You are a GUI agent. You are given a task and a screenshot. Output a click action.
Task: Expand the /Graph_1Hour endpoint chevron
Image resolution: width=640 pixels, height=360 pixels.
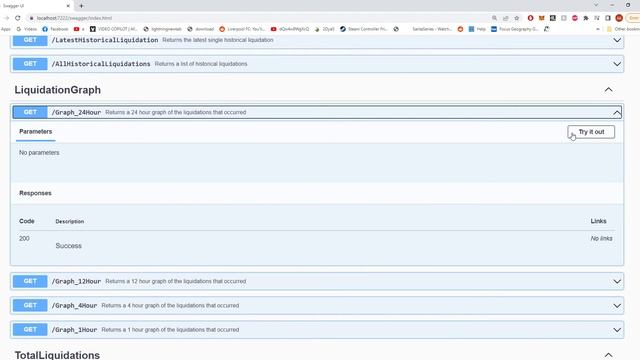(617, 330)
